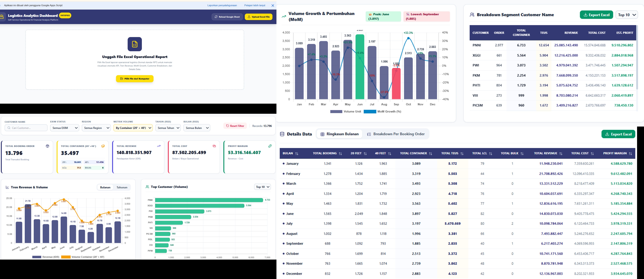Select the Ringkasan Bulanan tab
Viewport: 644px width, 279px height.
pos(339,134)
